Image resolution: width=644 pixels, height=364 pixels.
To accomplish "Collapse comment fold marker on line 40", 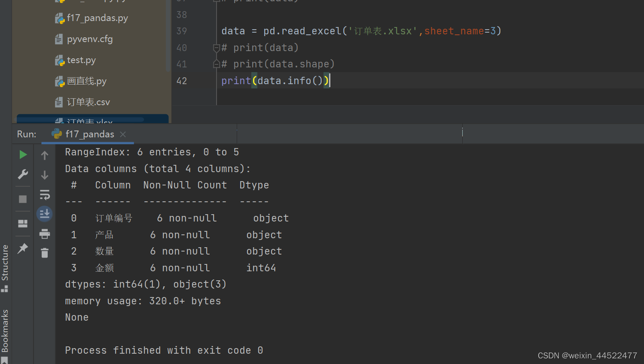I will [x=217, y=48].
